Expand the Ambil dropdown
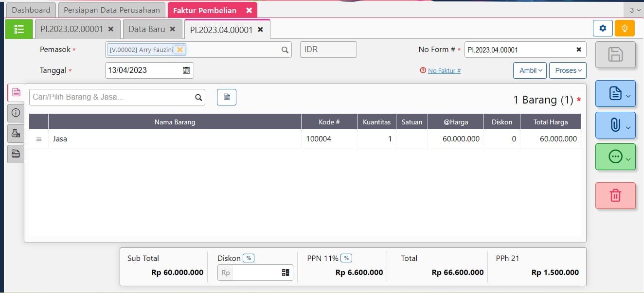This screenshot has height=293, width=644. coord(530,70)
